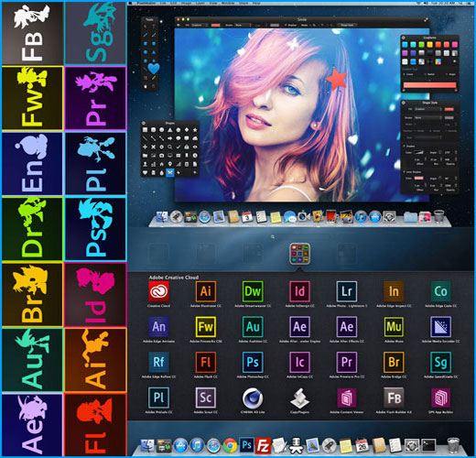Choose Angle gradient type radio button
Screen dimensions: 476x458
pyautogui.click(x=447, y=74)
